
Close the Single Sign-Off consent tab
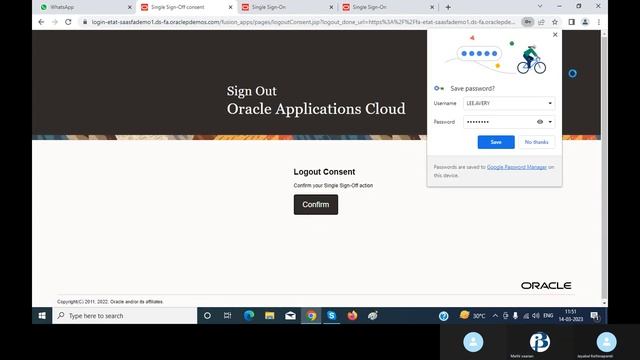[x=231, y=7]
